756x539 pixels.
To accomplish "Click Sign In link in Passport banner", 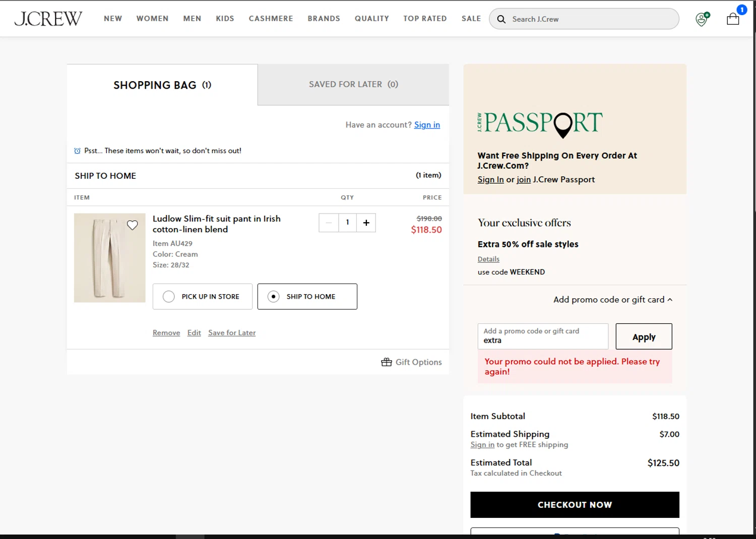I will coord(490,180).
